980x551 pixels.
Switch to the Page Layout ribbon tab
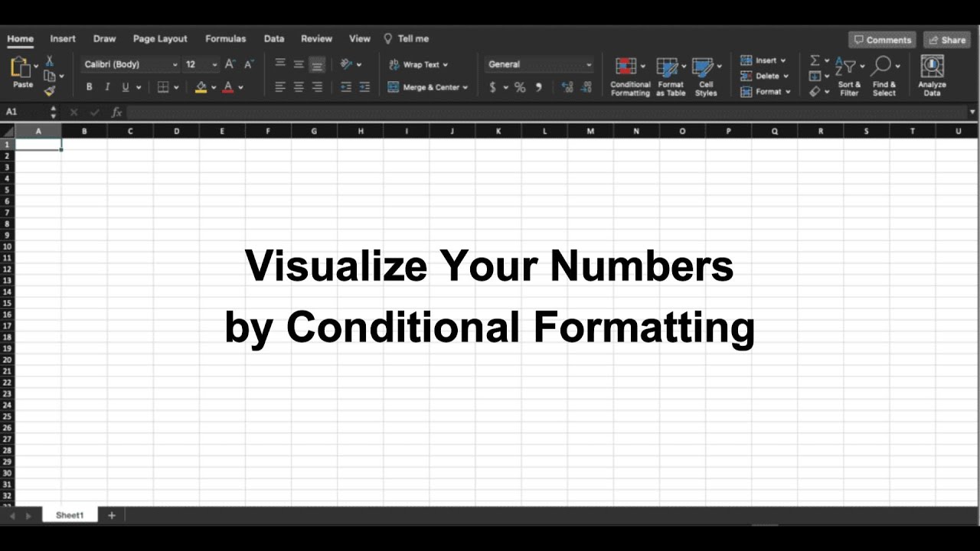[x=160, y=39]
